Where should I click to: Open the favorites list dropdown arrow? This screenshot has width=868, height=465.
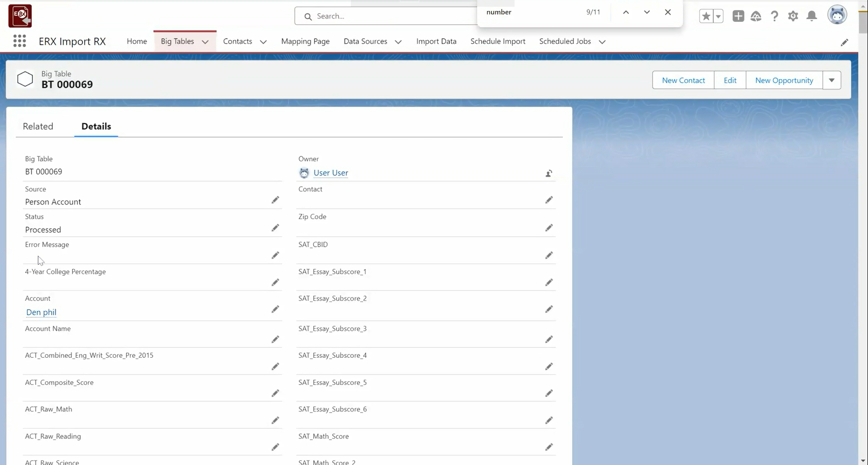tap(718, 16)
